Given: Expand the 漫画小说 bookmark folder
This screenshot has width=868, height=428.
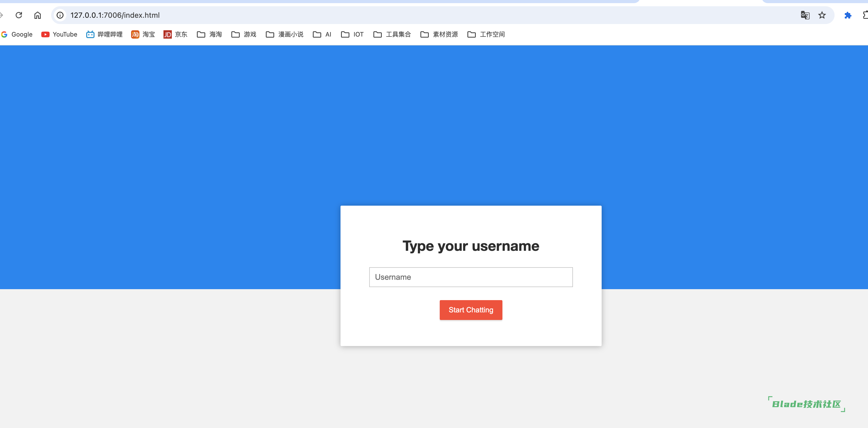Looking at the screenshot, I should click(284, 34).
